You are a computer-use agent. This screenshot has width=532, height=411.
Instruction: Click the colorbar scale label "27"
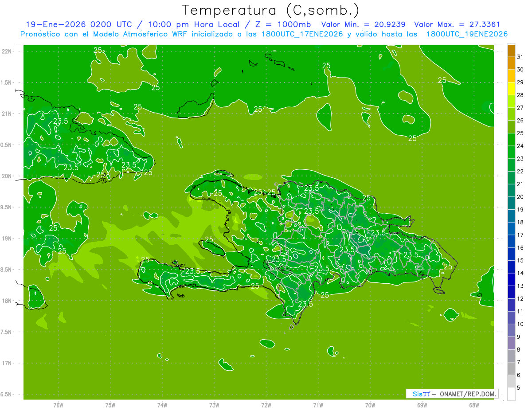pos(520,108)
